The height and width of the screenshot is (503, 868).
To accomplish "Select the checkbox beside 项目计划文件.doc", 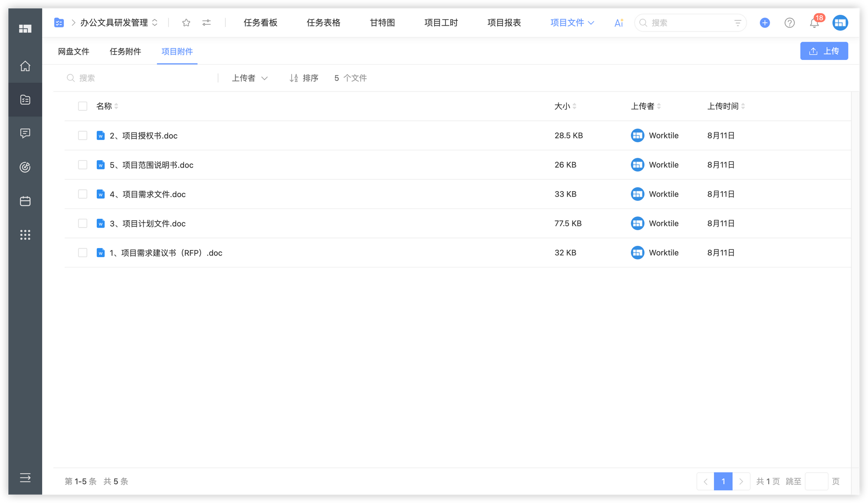I will (82, 223).
